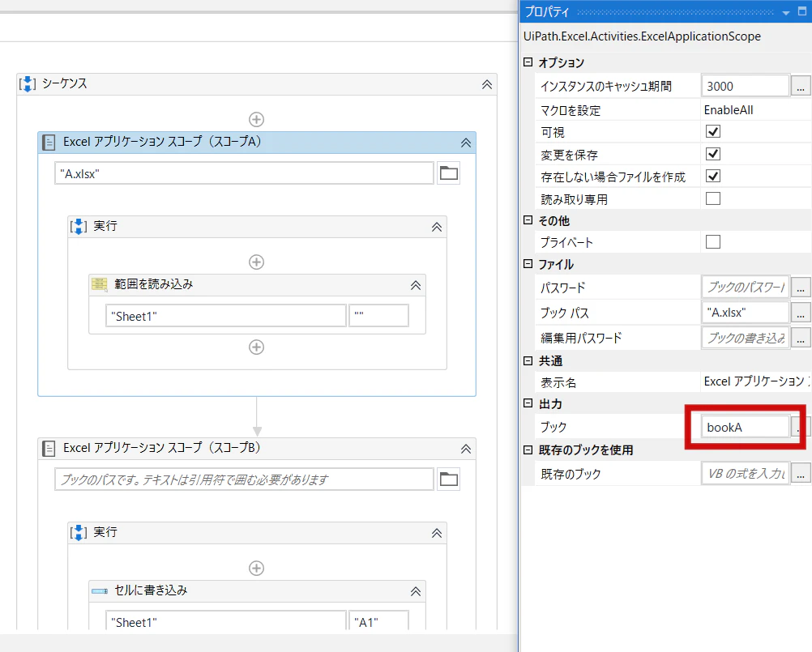Viewport: 812px width, 652px height.
Task: Click the plus icon below the Read Range activity
Action: coord(256,347)
